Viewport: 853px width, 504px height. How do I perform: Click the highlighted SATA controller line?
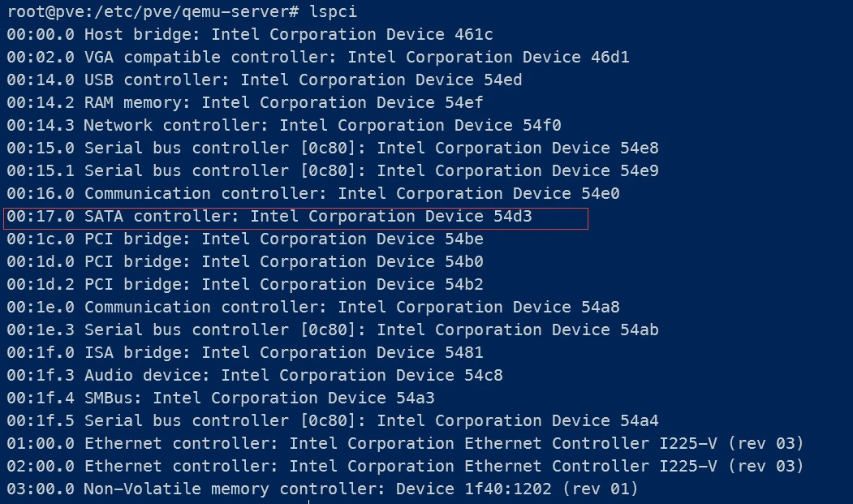pos(296,218)
